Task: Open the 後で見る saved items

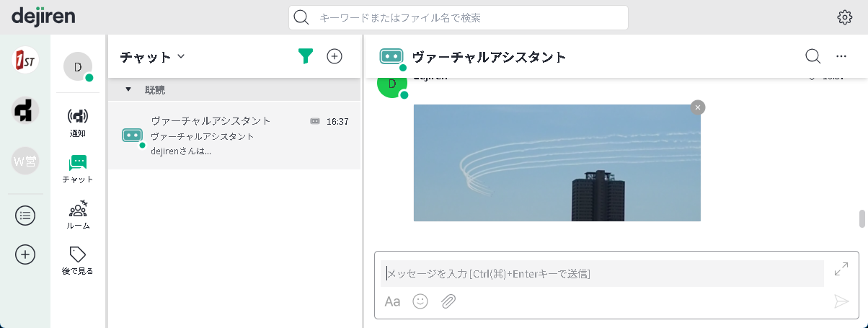Action: 78,261
